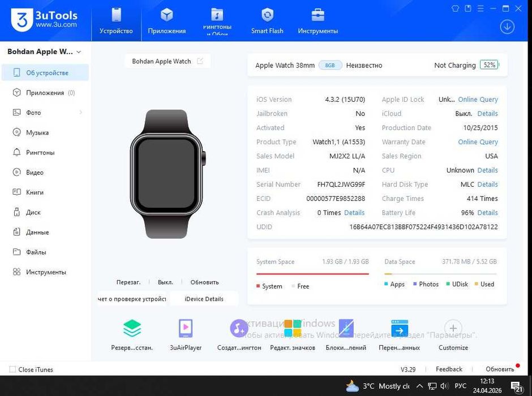Click the 52% battery indicator
532x396 pixels.
[x=489, y=64]
